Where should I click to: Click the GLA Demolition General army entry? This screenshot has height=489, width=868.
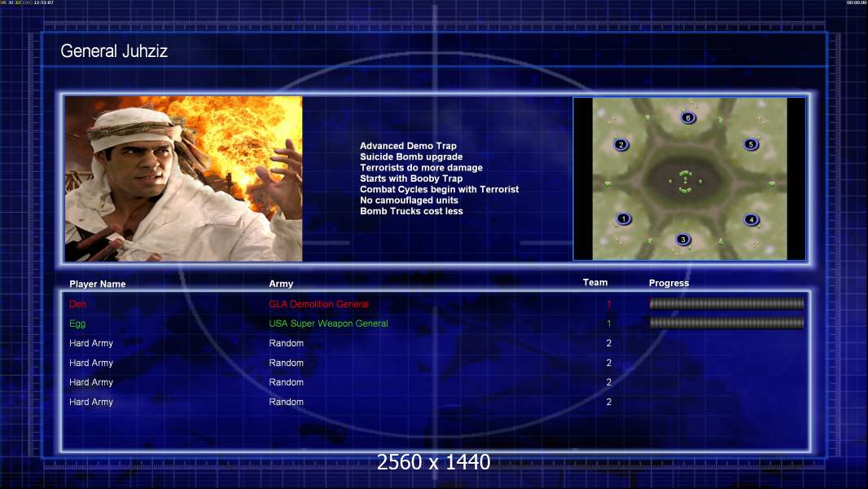tap(318, 304)
